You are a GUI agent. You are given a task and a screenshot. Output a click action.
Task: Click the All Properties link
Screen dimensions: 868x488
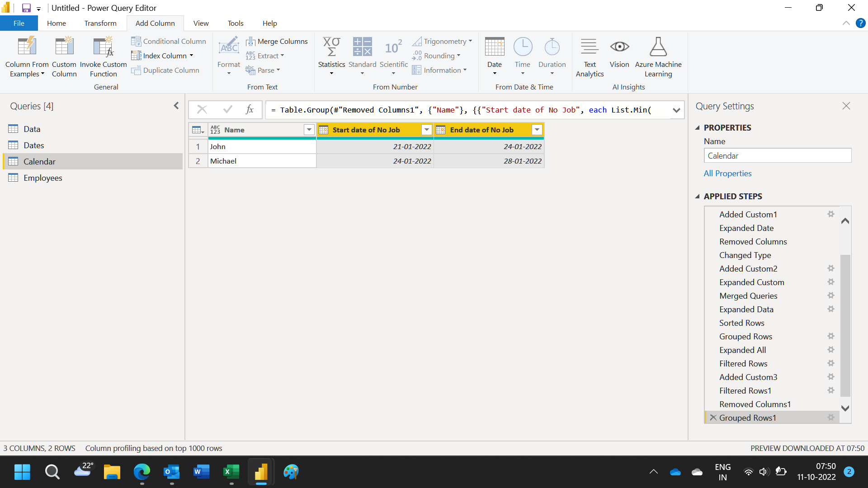pos(727,174)
